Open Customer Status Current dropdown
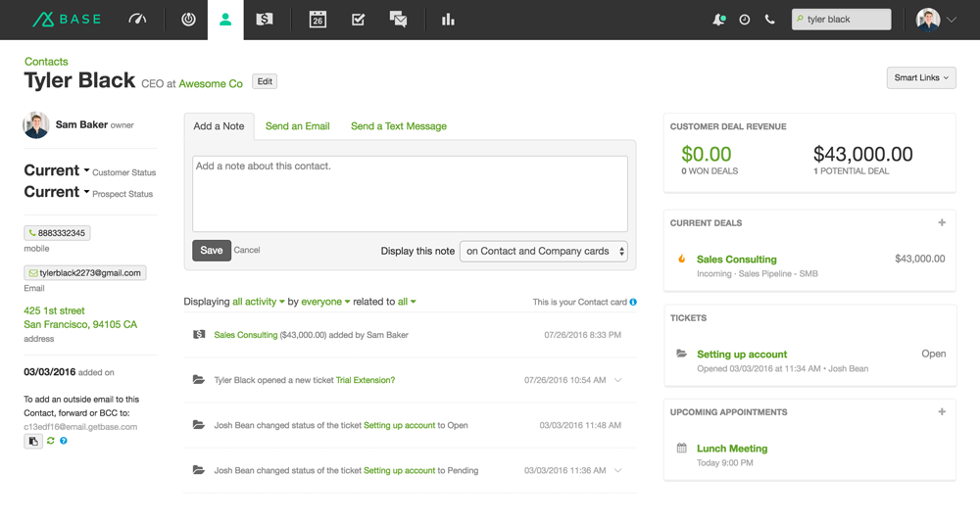 tap(57, 170)
